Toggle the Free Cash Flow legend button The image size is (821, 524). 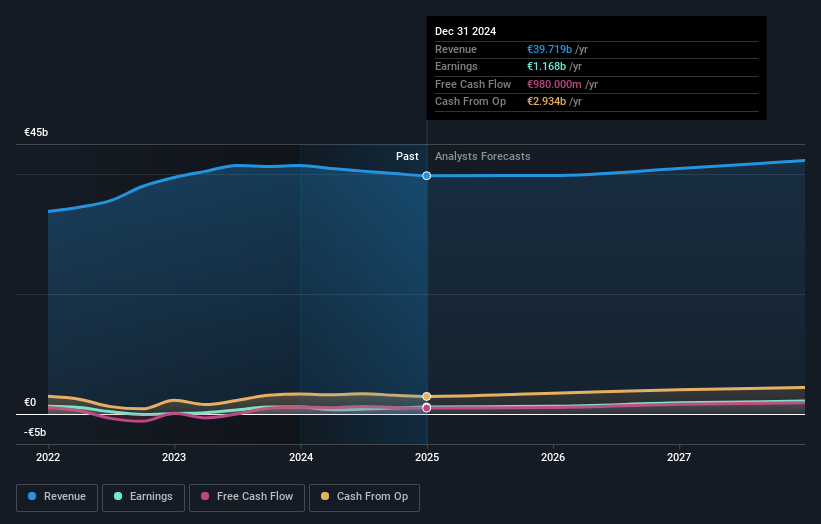point(247,497)
